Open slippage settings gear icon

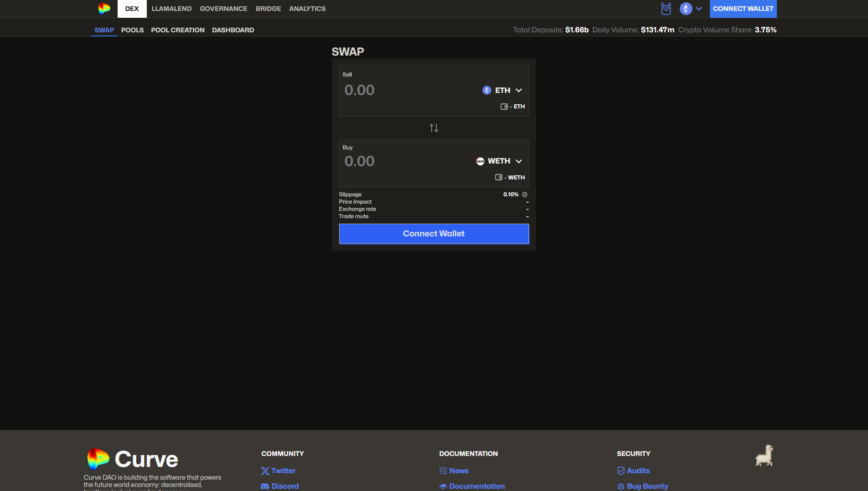525,194
